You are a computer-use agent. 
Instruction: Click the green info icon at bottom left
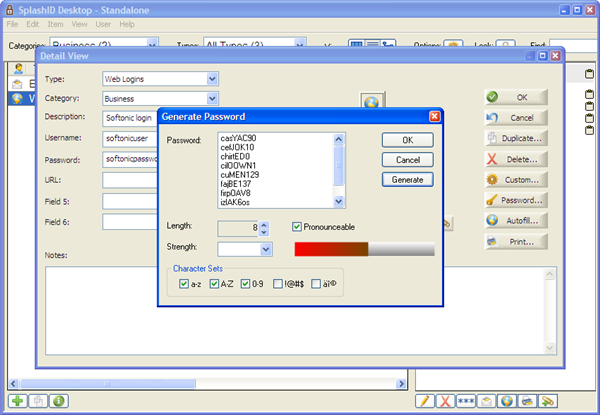pos(59,401)
